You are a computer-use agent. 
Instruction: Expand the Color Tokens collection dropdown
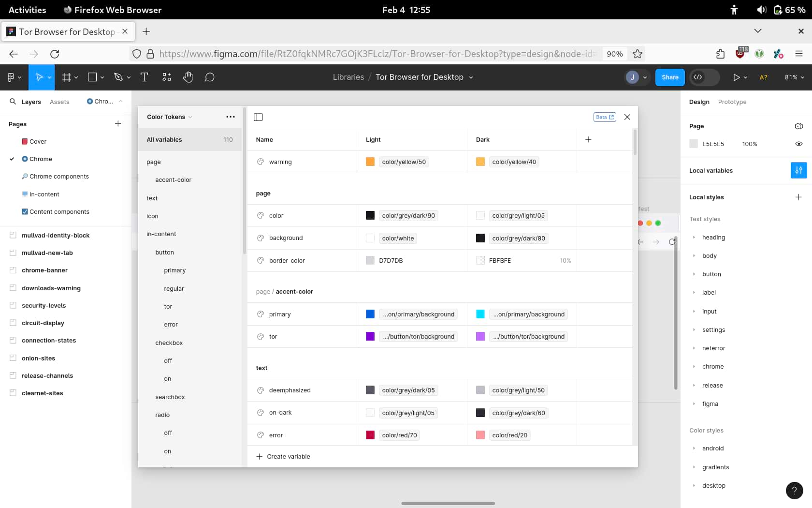[190, 117]
